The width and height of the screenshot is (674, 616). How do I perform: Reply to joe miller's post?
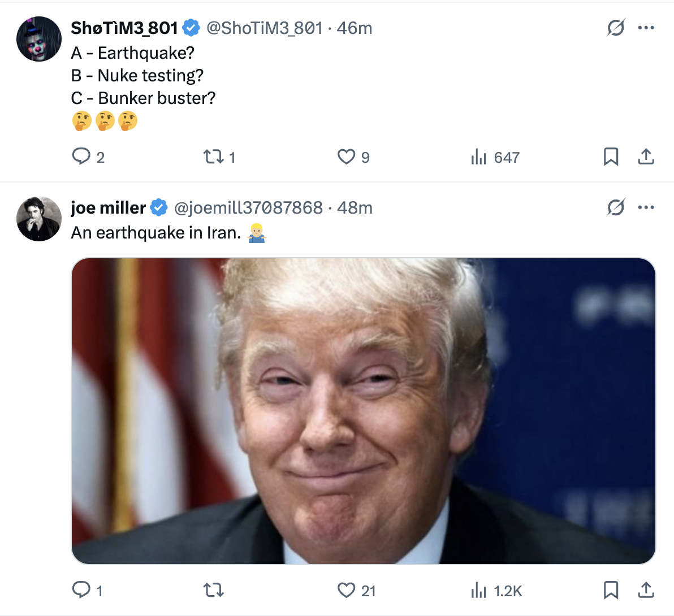pos(81,591)
